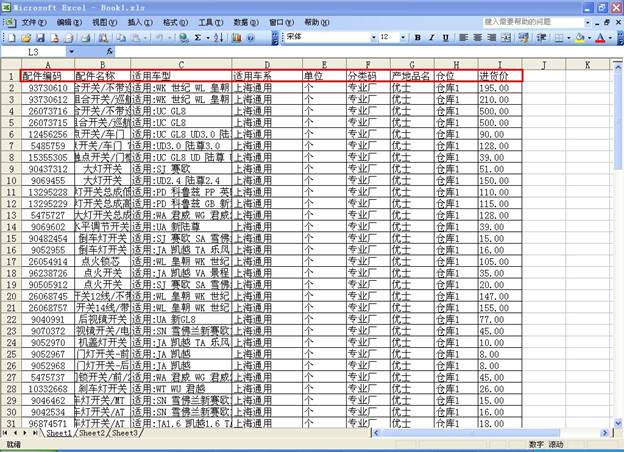Image resolution: width=624 pixels, height=452 pixels.
Task: Toggle Italic formatting
Action: point(432,37)
